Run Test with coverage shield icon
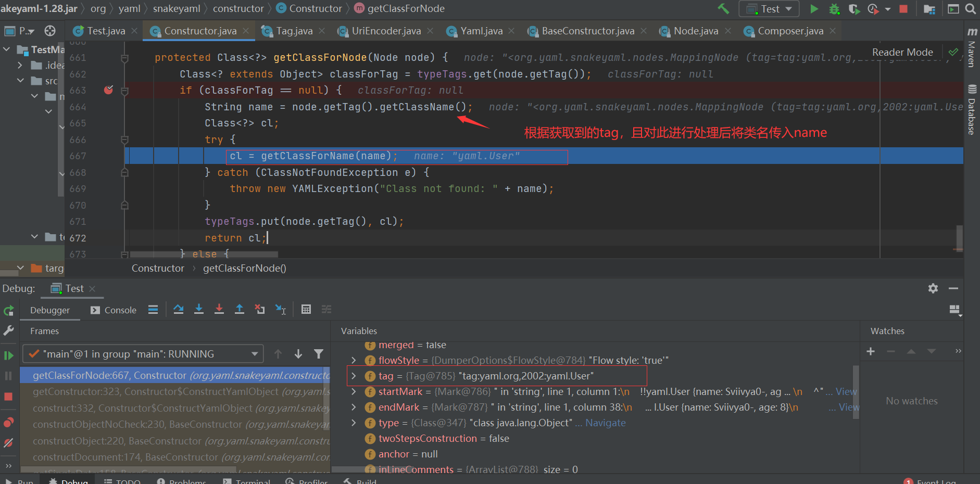 [x=854, y=9]
